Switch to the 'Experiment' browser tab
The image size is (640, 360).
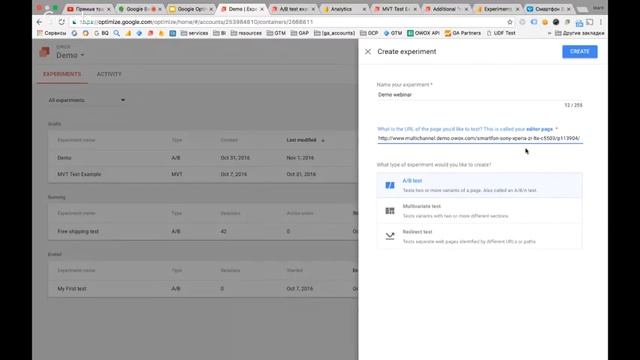click(x=497, y=9)
